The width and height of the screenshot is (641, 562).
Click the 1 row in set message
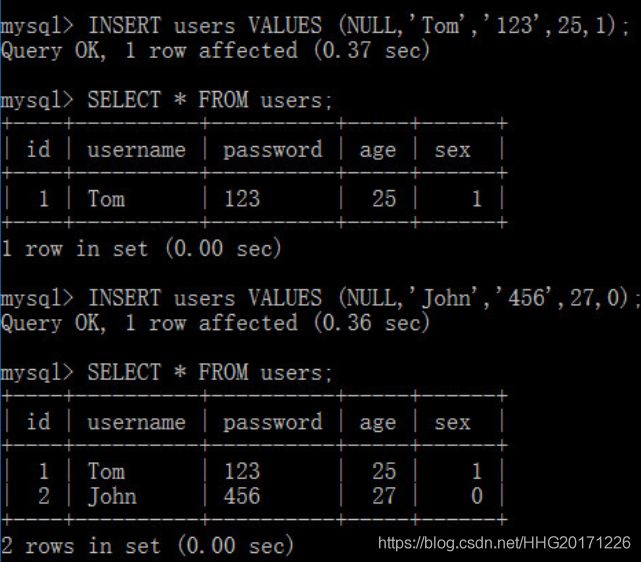click(x=141, y=249)
